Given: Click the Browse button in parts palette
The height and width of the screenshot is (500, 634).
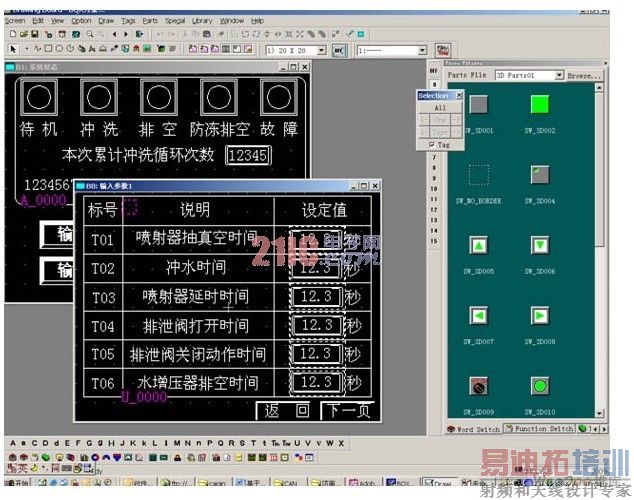Looking at the screenshot, I should (x=584, y=76).
